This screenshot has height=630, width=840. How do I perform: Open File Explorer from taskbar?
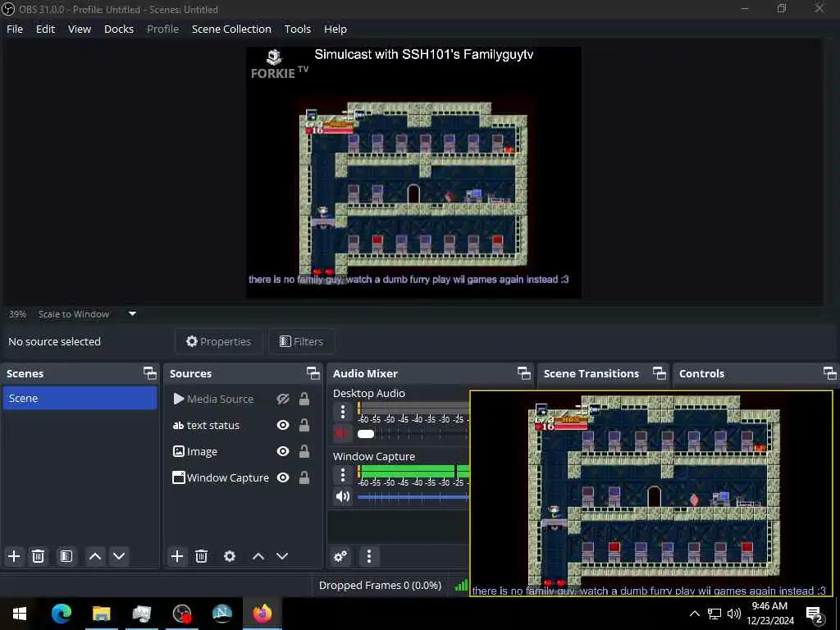(x=101, y=614)
